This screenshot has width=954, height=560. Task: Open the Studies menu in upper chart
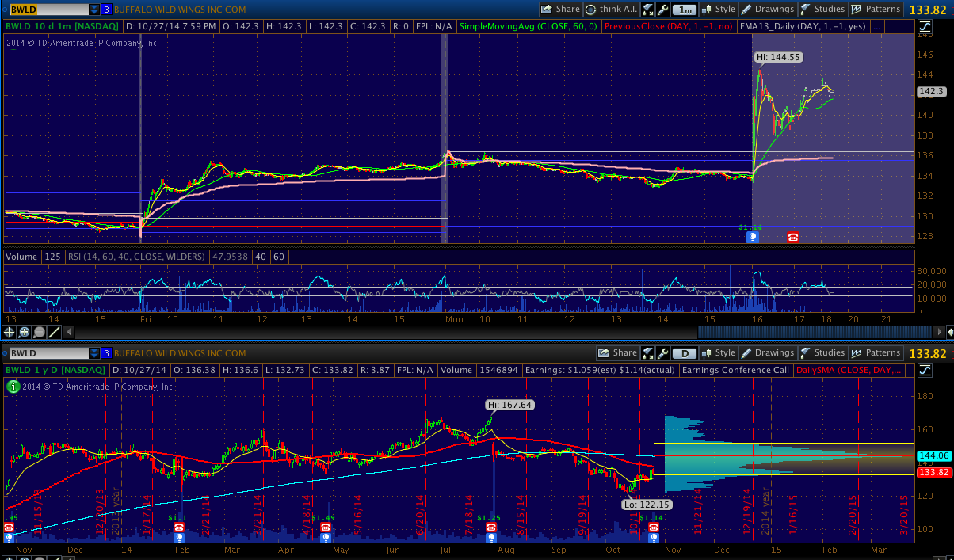(x=822, y=10)
